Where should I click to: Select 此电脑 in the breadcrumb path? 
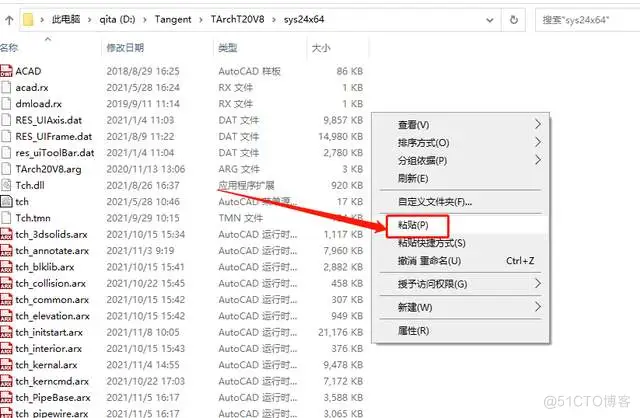[x=66, y=19]
